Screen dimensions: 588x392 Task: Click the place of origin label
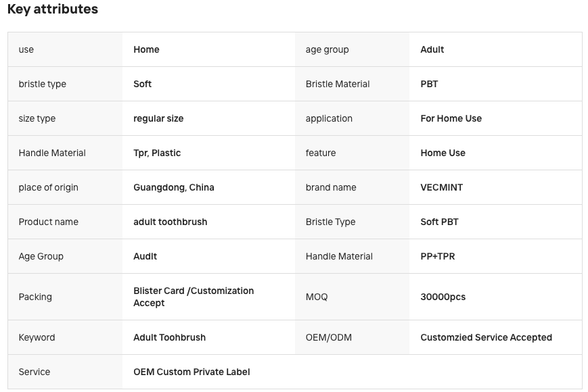(x=48, y=188)
